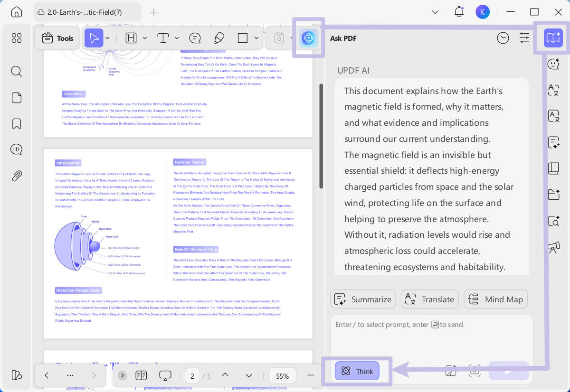Open the telescope icon in right sidebar

[553, 247]
